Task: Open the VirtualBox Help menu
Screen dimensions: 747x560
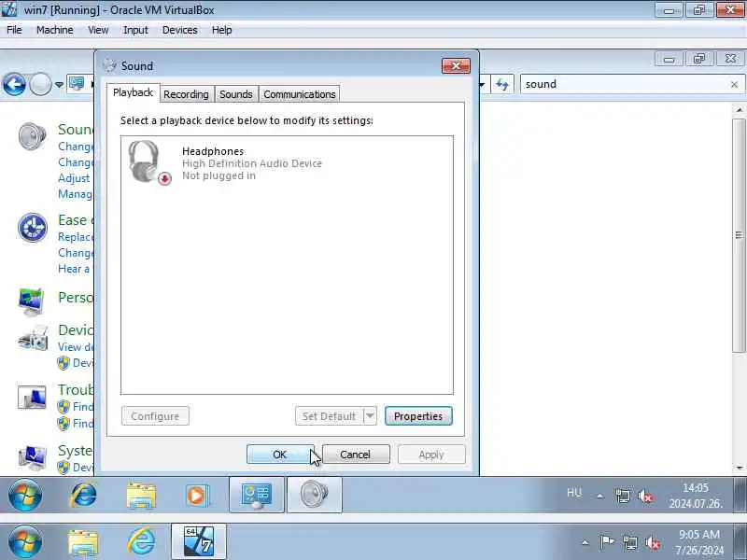Action: (221, 30)
